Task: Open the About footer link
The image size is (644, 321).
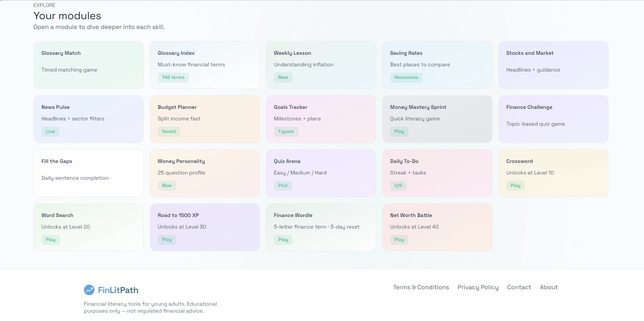Action: tap(549, 287)
